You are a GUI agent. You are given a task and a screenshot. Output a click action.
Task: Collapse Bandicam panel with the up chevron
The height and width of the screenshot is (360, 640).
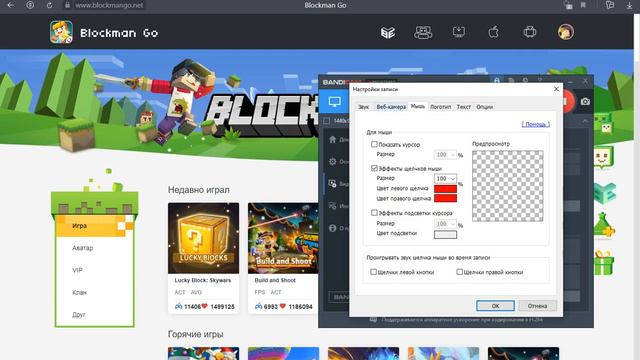pos(585,121)
